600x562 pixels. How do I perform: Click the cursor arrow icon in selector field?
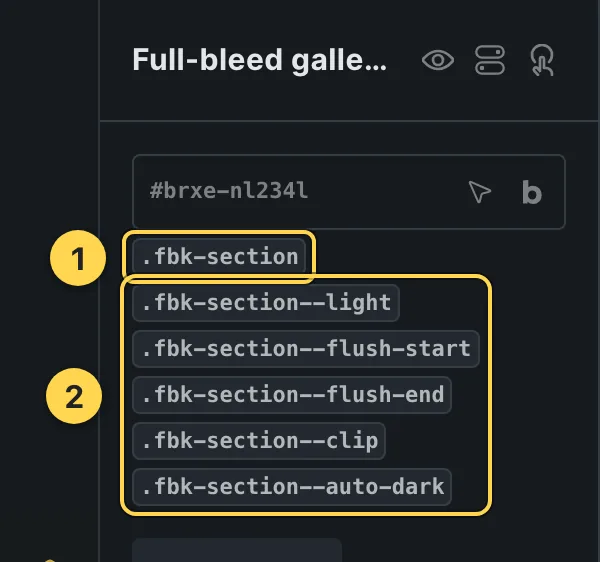[x=479, y=191]
